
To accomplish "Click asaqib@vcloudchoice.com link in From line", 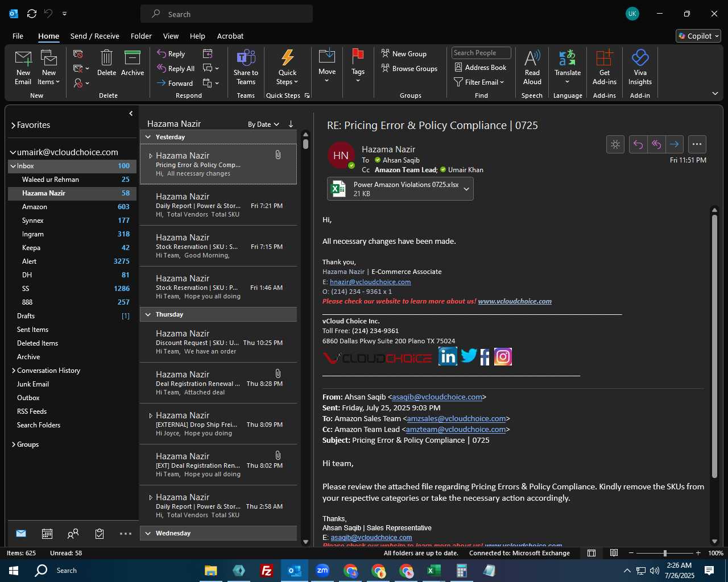I will [437, 397].
